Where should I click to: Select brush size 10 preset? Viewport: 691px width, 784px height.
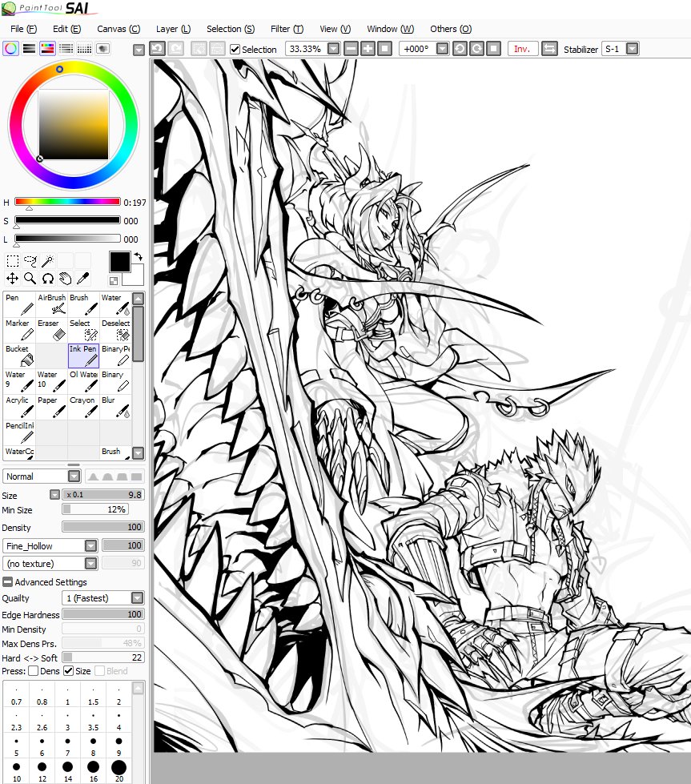[x=17, y=771]
